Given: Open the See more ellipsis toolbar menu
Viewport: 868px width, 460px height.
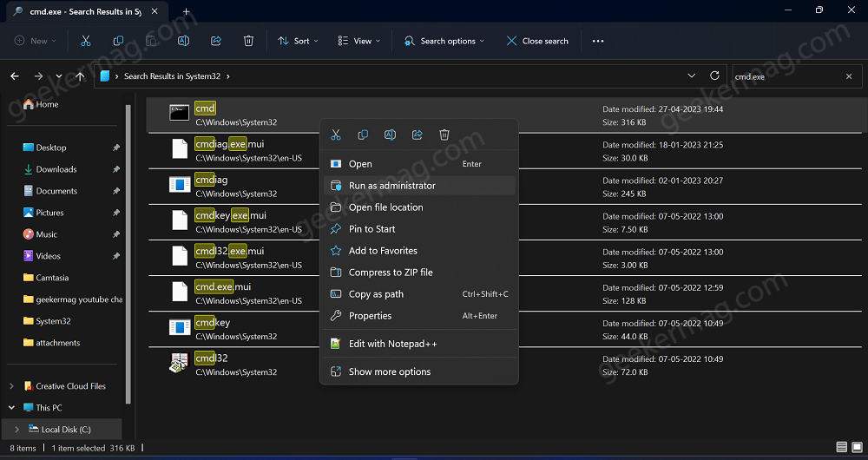Looking at the screenshot, I should click(598, 41).
